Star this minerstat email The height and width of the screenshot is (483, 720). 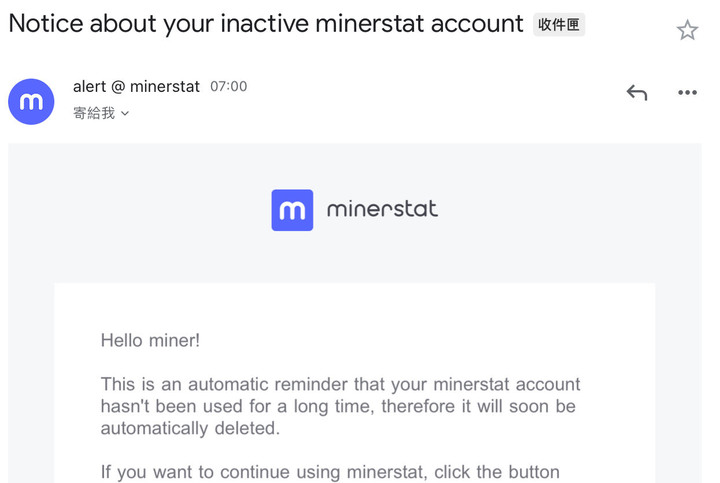coord(687,30)
